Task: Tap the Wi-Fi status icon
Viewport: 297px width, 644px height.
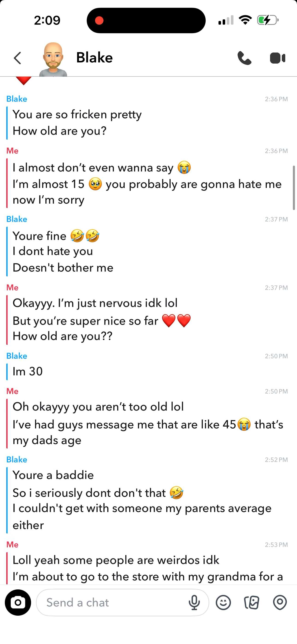Action: click(245, 20)
